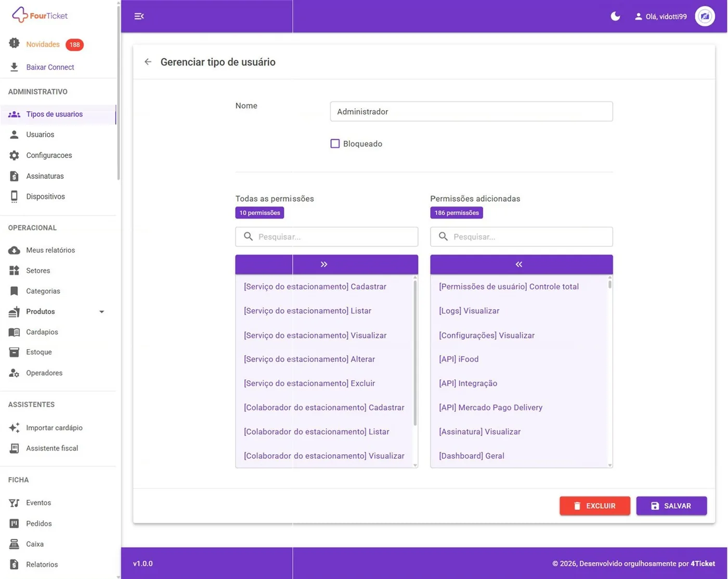Click the Assinaturas document icon
The width and height of the screenshot is (728, 579).
click(14, 176)
